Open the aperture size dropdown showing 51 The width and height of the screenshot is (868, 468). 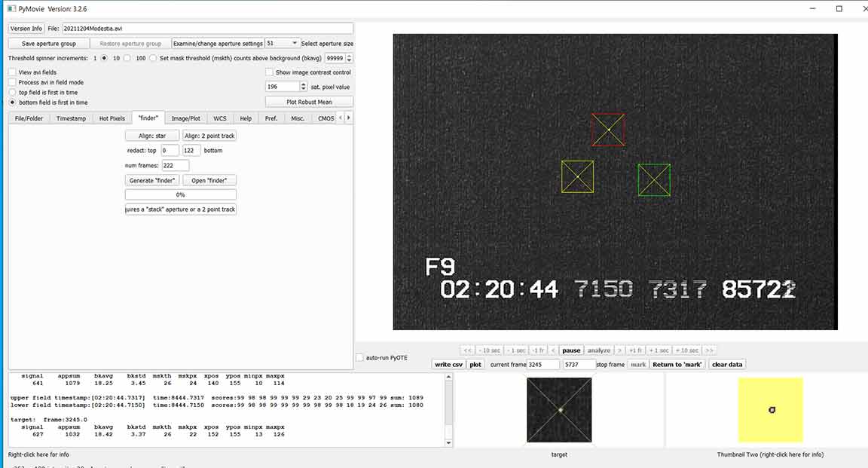coord(282,43)
